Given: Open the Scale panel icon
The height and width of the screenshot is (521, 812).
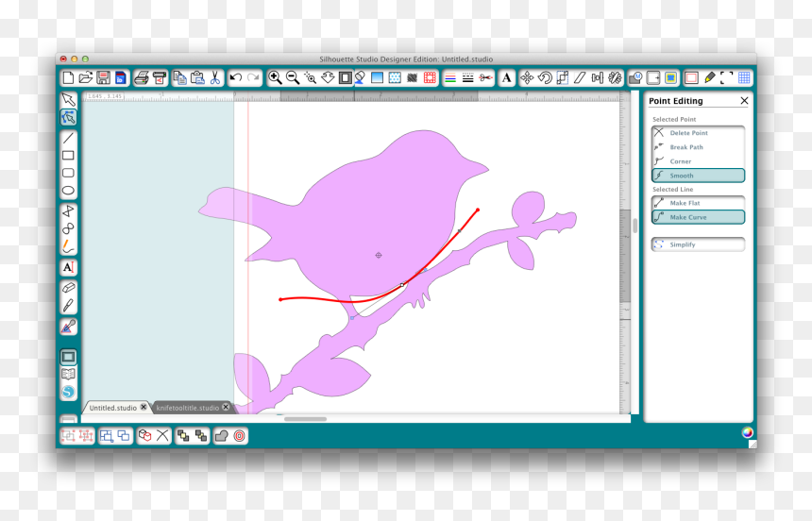Looking at the screenshot, I should point(562,78).
